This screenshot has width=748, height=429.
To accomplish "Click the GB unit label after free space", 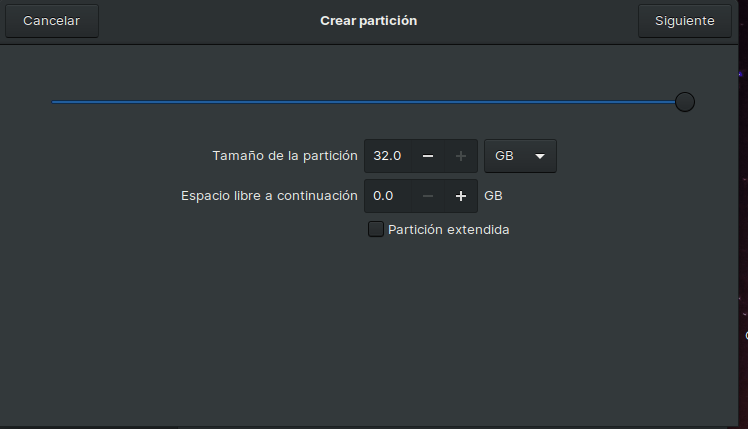I will [x=493, y=196].
